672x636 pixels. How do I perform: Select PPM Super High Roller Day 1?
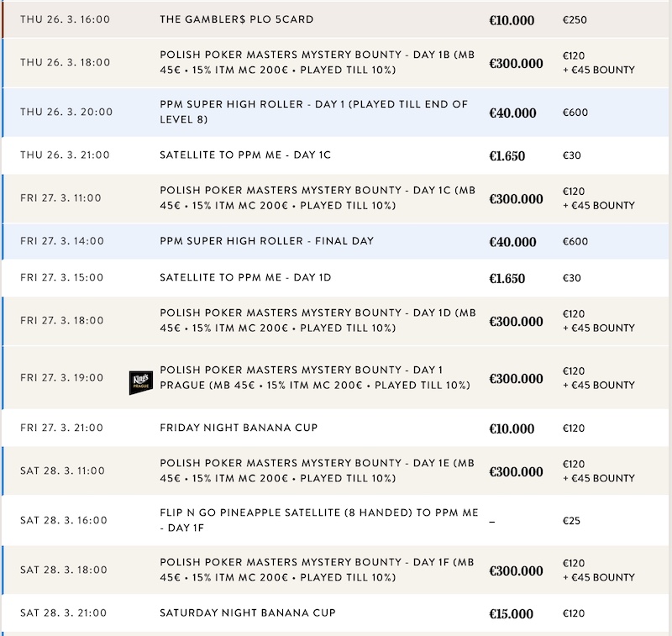tap(313, 112)
